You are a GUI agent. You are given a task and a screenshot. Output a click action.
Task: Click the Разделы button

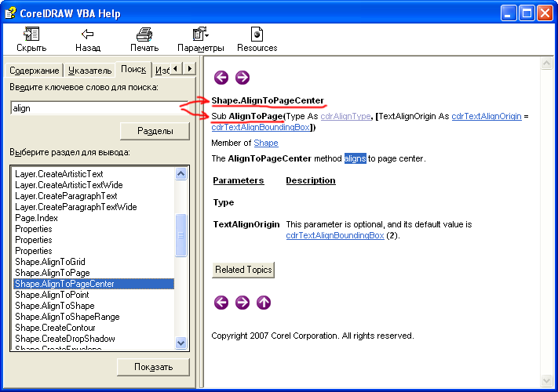(x=155, y=131)
